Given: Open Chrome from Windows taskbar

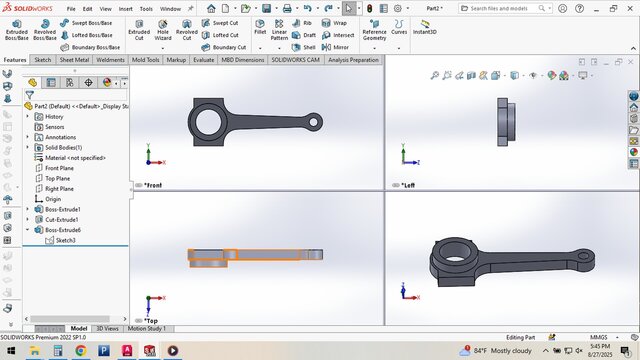Looking at the screenshot, I should [81, 351].
